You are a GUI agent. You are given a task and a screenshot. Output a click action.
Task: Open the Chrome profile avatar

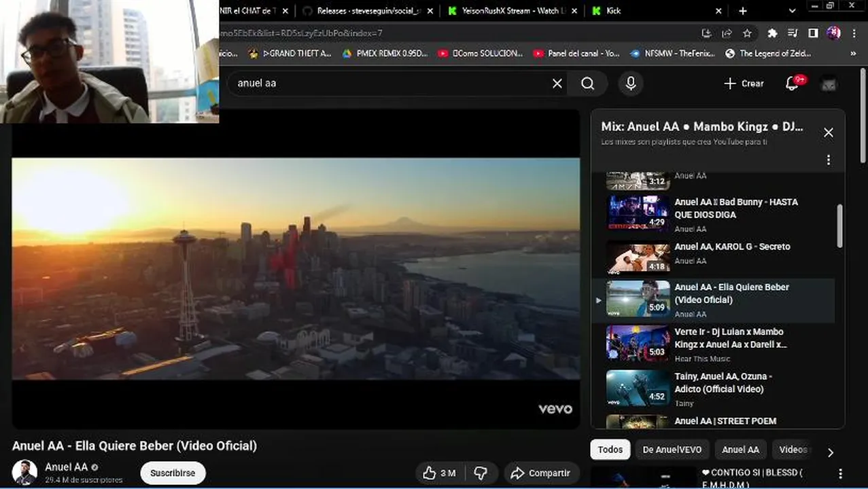(833, 33)
